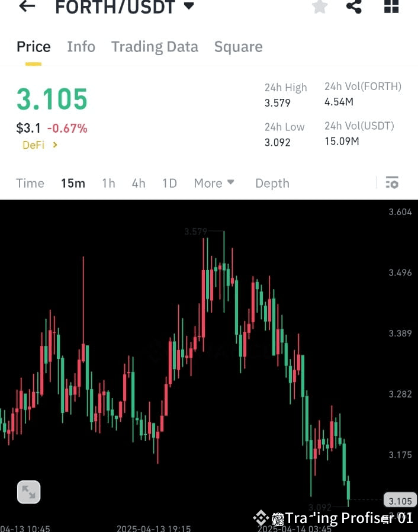
Task: Select the Depth view
Action: point(272,183)
